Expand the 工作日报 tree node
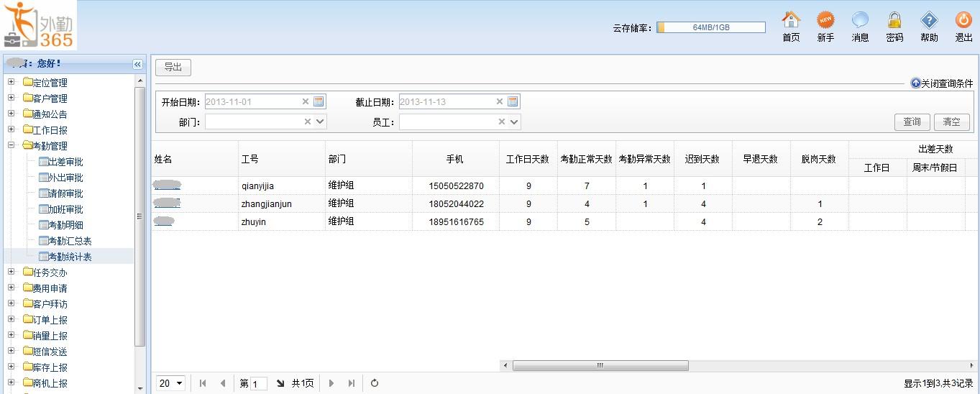980x394 pixels. tap(11, 129)
